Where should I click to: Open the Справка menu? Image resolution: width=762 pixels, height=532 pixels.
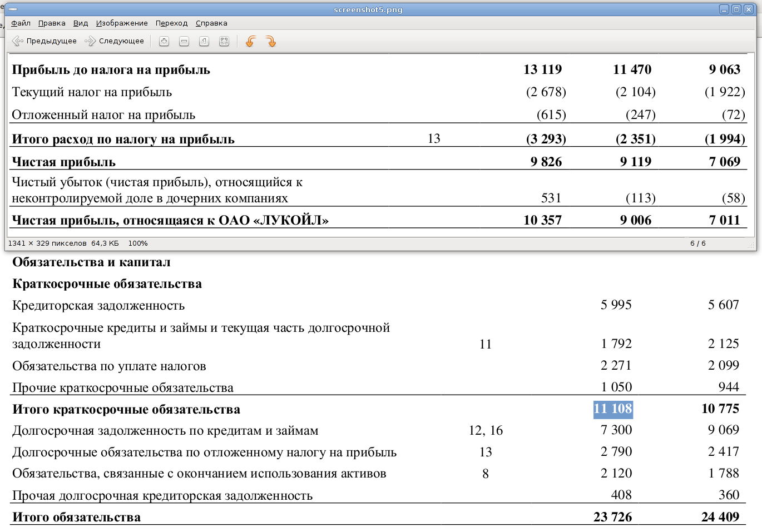(x=211, y=23)
